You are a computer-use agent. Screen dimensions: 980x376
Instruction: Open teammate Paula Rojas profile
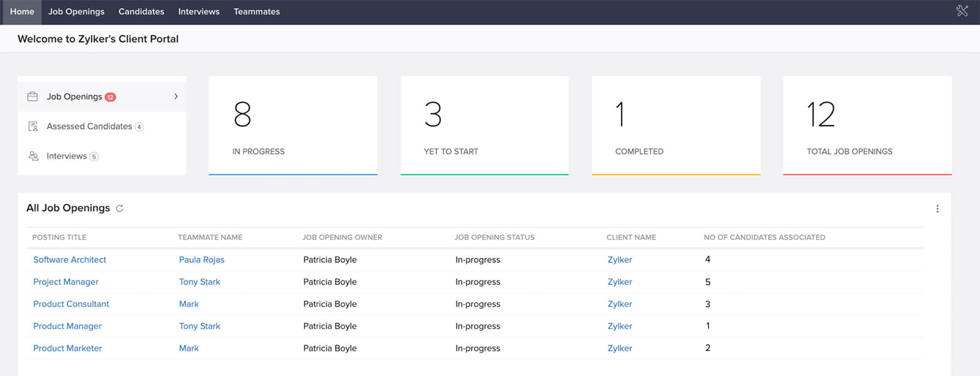click(x=202, y=260)
